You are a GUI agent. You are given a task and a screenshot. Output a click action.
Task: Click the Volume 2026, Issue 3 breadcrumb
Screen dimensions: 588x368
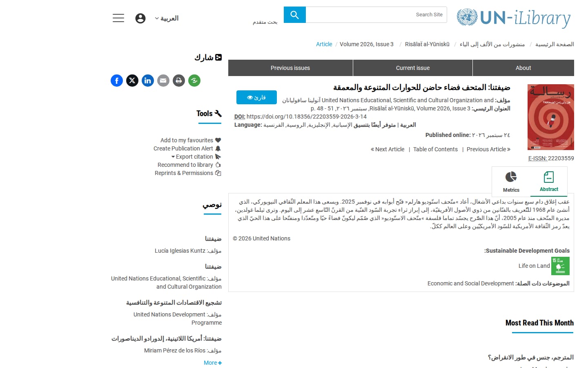[367, 44]
